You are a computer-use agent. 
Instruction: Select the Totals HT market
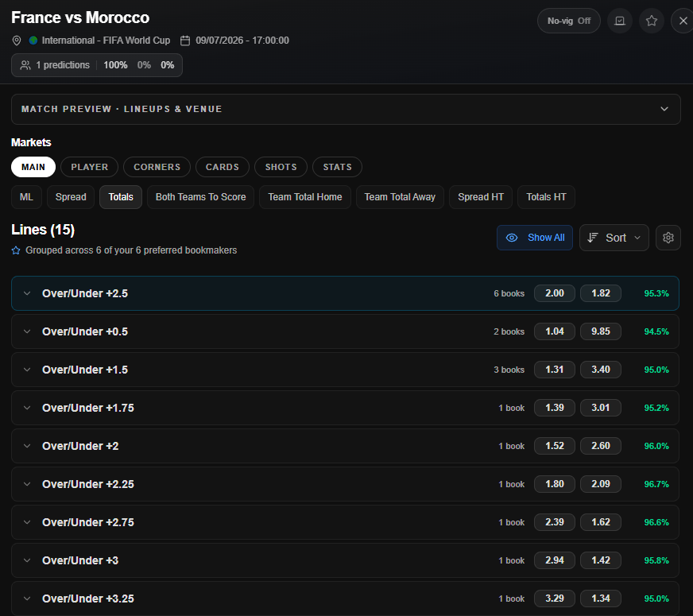pos(546,197)
